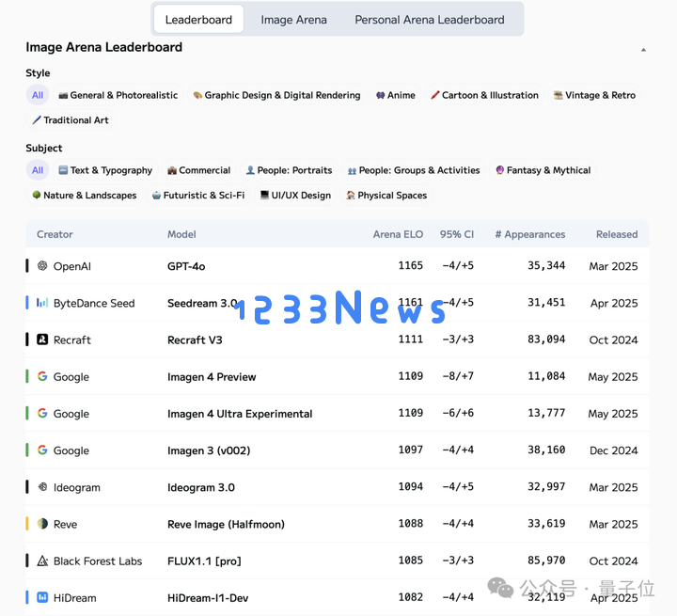
Task: Open the Imagen 4 Preview model entry
Action: pos(212,377)
